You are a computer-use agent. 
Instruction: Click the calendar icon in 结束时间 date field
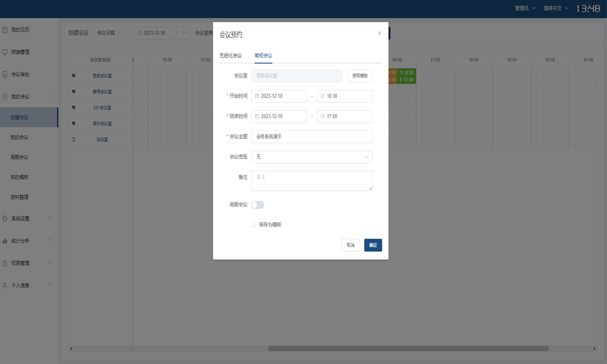(257, 116)
